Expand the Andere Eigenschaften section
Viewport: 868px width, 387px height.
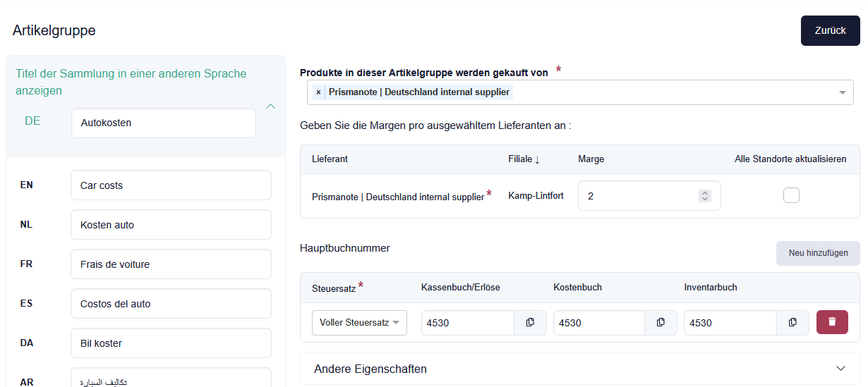(840, 369)
